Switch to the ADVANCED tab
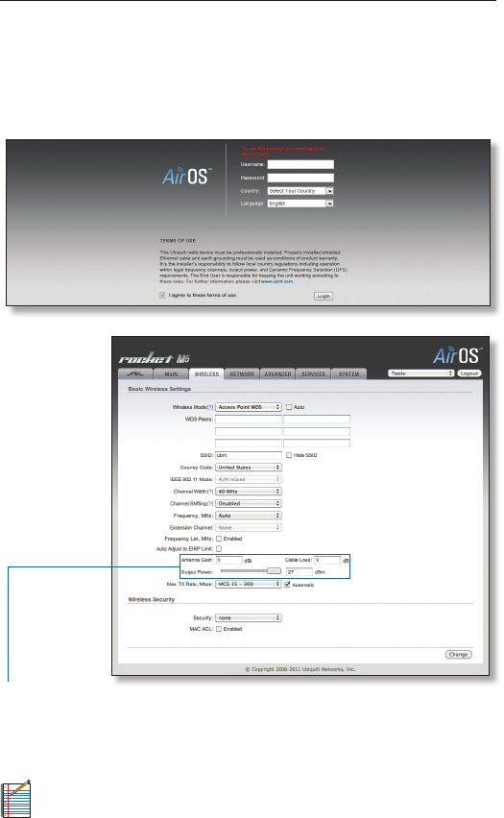504x818 pixels. [x=277, y=374]
